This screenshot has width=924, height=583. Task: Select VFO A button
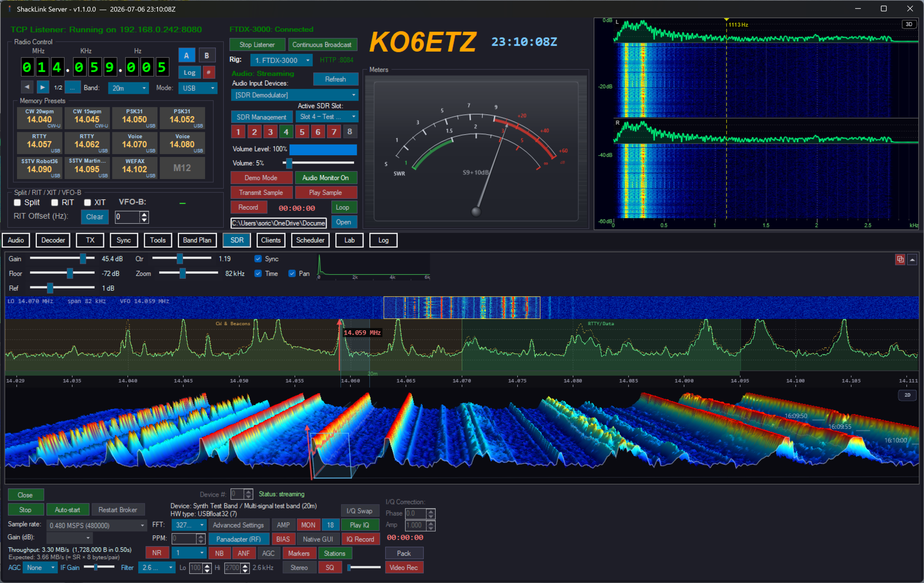point(187,56)
